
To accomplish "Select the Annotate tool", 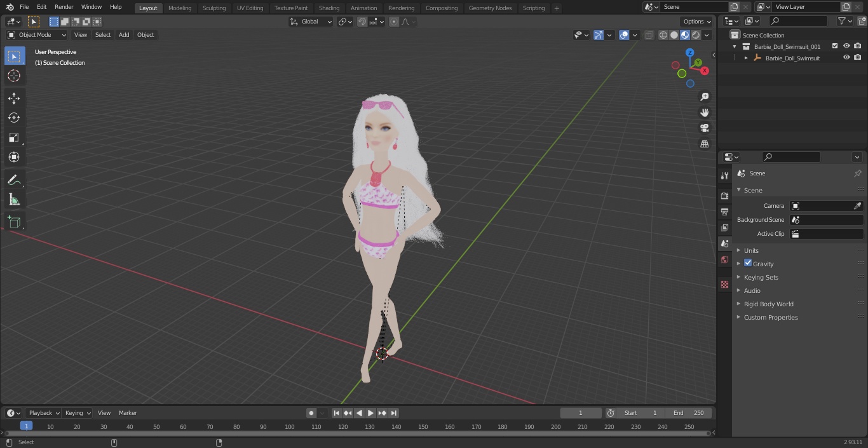I will (14, 180).
